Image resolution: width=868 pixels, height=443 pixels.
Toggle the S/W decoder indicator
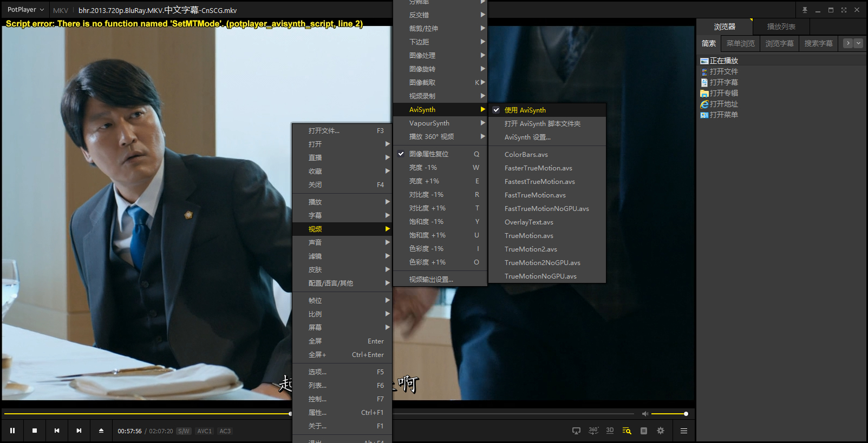(184, 431)
